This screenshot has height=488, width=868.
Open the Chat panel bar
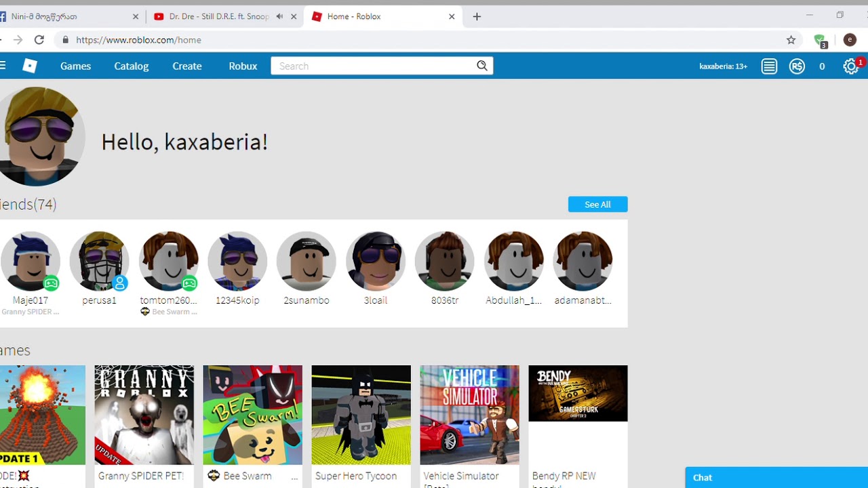776,477
